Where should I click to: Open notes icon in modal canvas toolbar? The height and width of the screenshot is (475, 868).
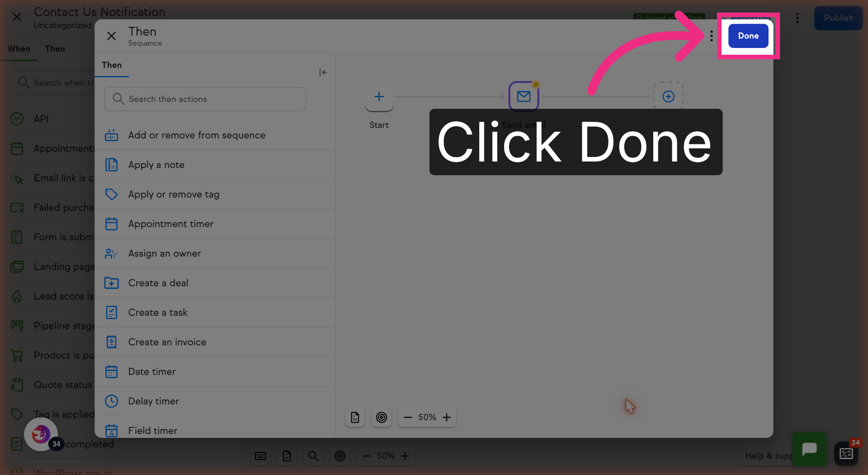click(355, 417)
